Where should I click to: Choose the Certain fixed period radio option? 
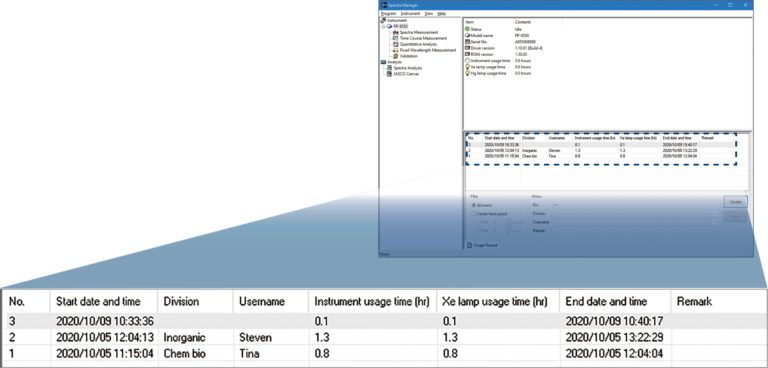[474, 214]
